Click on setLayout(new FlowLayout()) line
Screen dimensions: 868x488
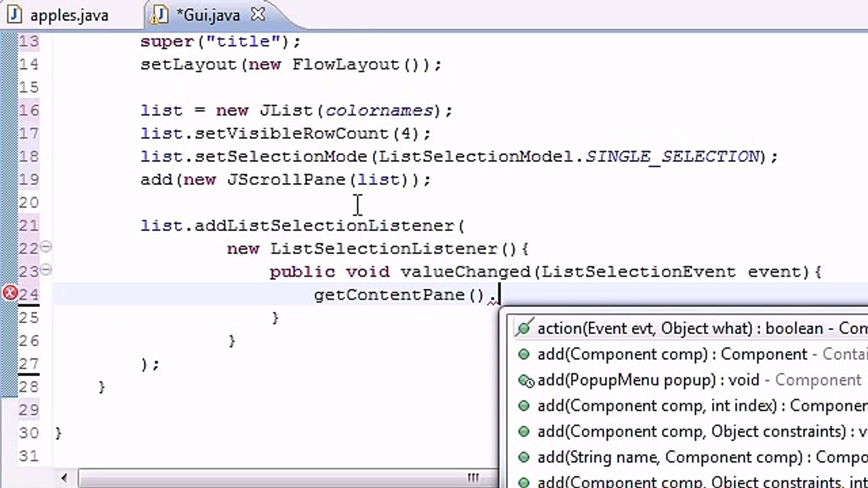[x=291, y=64]
